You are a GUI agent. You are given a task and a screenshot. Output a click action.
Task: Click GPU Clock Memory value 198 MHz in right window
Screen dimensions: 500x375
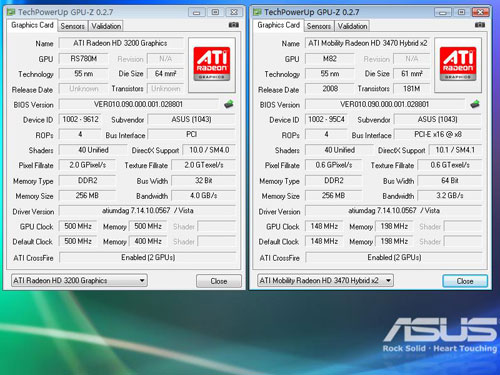(x=394, y=226)
